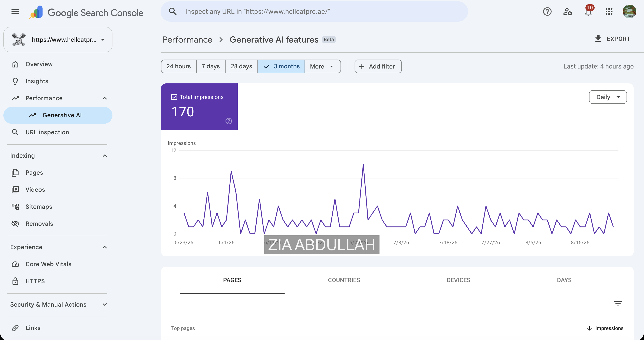Viewport: 644px width, 340px height.
Task: Open the table filter rows icon
Action: [x=618, y=304]
